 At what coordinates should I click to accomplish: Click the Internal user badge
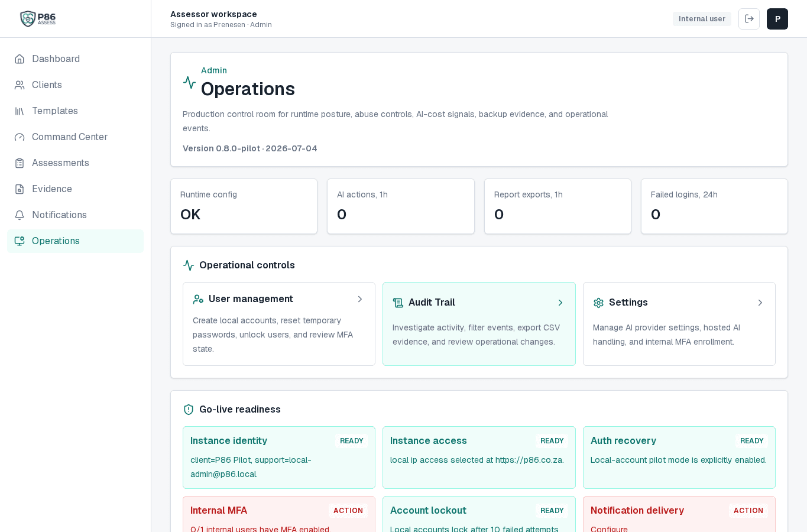702,19
